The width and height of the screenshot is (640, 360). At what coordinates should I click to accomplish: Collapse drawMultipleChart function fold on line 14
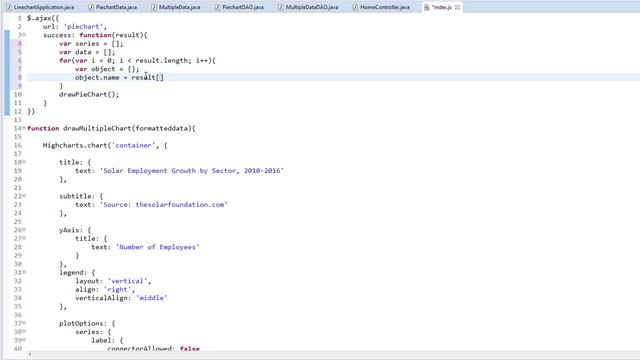coord(24,128)
